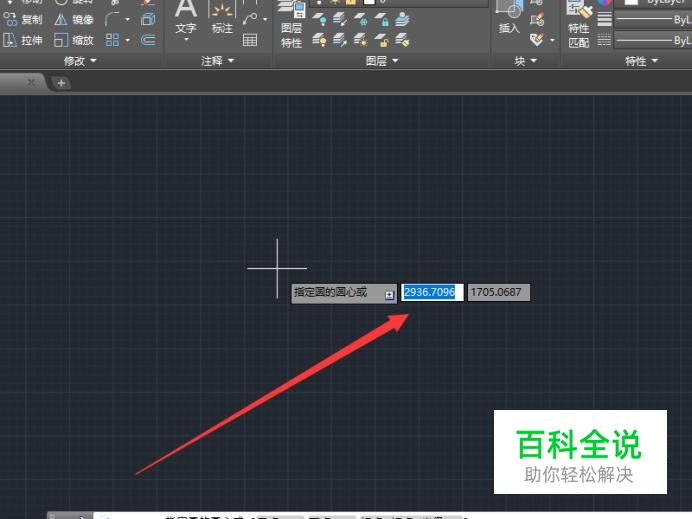The image size is (692, 519).
Task: Click the Explode tool icon
Action: click(x=148, y=19)
